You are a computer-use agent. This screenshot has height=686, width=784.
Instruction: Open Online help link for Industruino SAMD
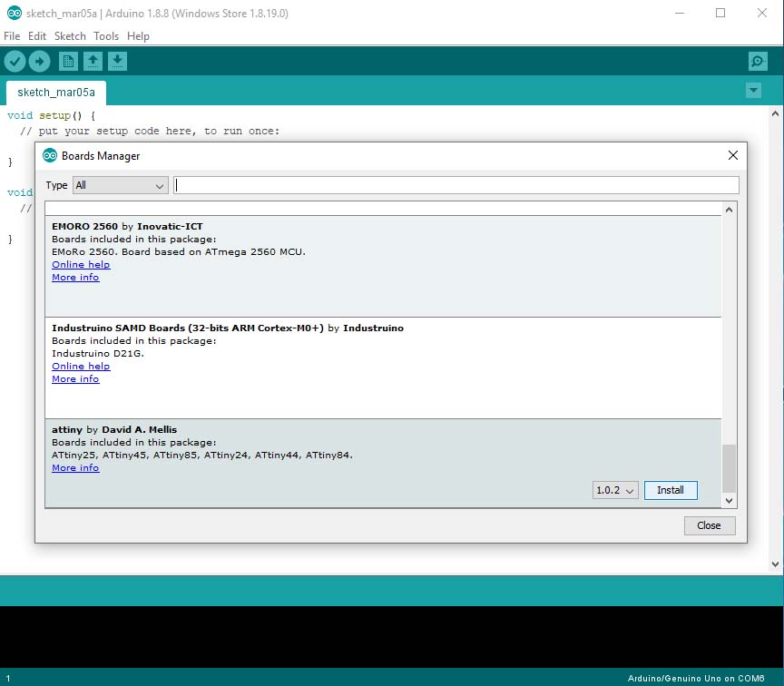pos(81,366)
